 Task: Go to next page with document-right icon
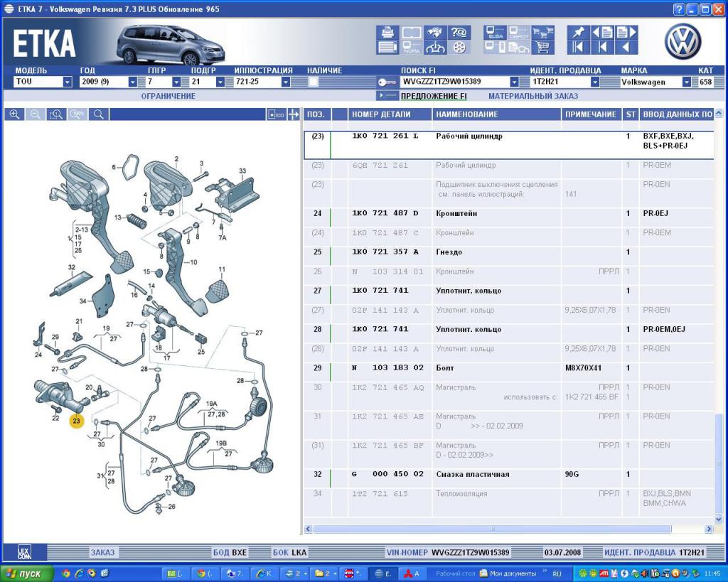tap(626, 32)
